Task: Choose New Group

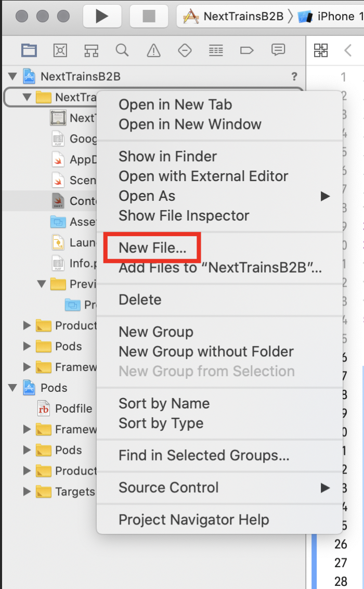Action: (x=156, y=331)
